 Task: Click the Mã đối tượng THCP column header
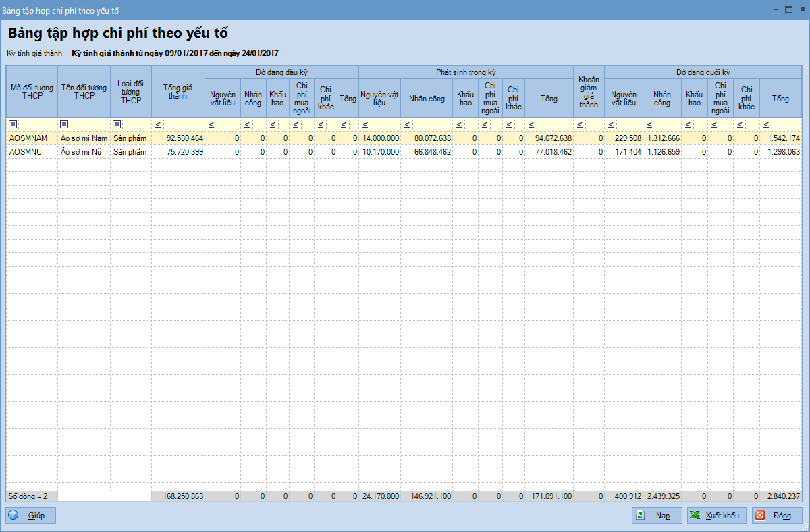tap(32, 91)
